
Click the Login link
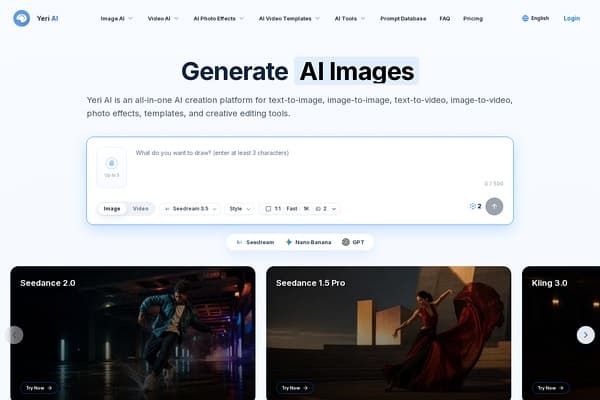click(x=572, y=18)
